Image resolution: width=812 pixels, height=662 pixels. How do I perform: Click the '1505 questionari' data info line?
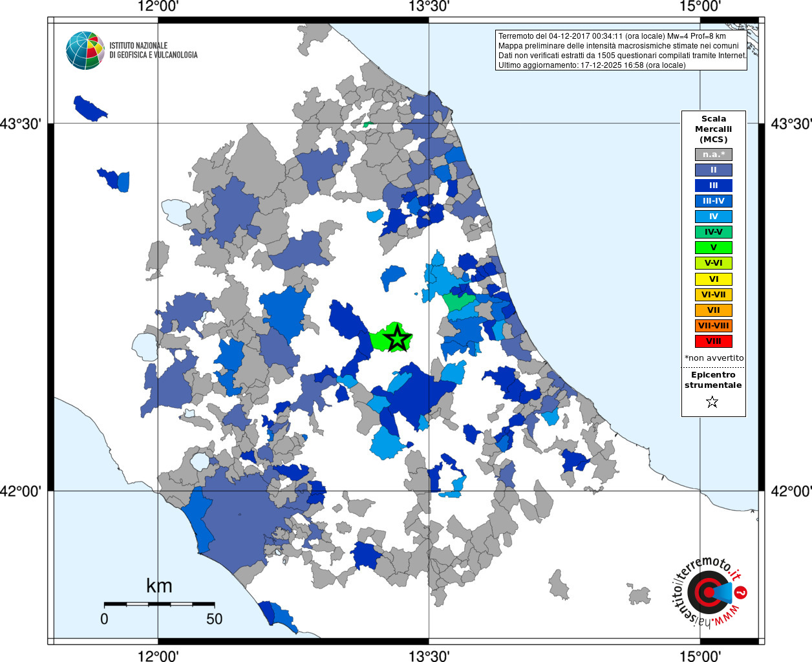coord(622,56)
